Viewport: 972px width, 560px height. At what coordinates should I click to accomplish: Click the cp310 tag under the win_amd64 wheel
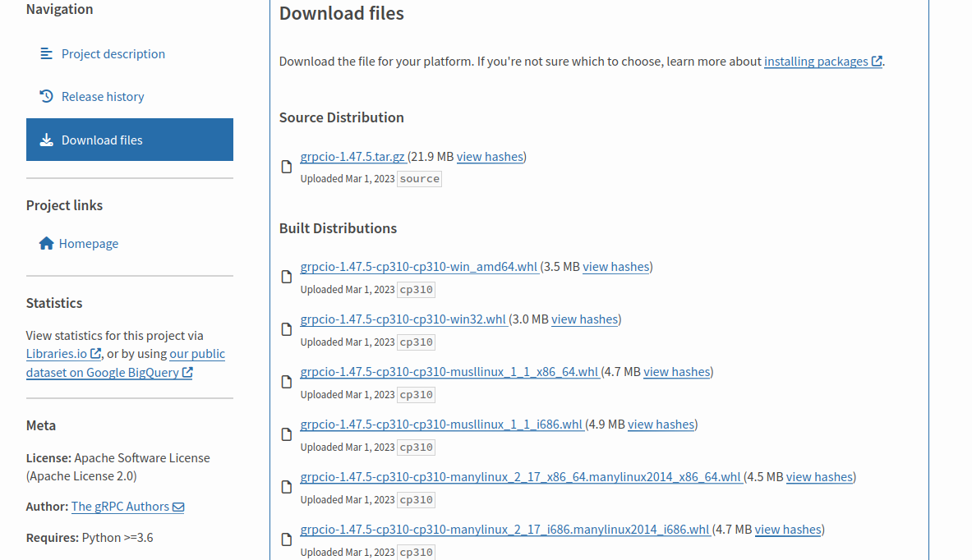416,289
